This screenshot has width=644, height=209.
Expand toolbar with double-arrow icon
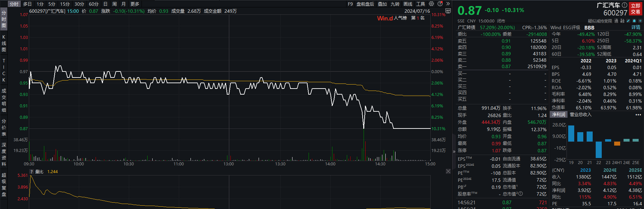point(448,4)
